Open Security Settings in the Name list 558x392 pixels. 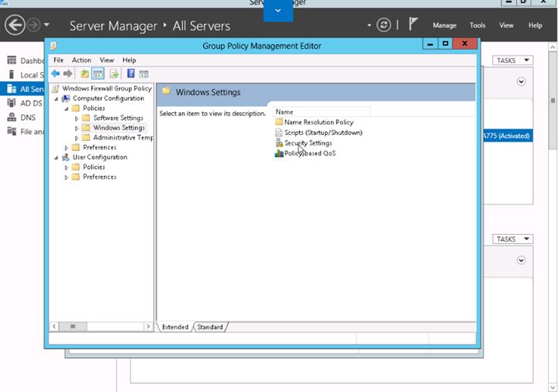pyautogui.click(x=308, y=143)
